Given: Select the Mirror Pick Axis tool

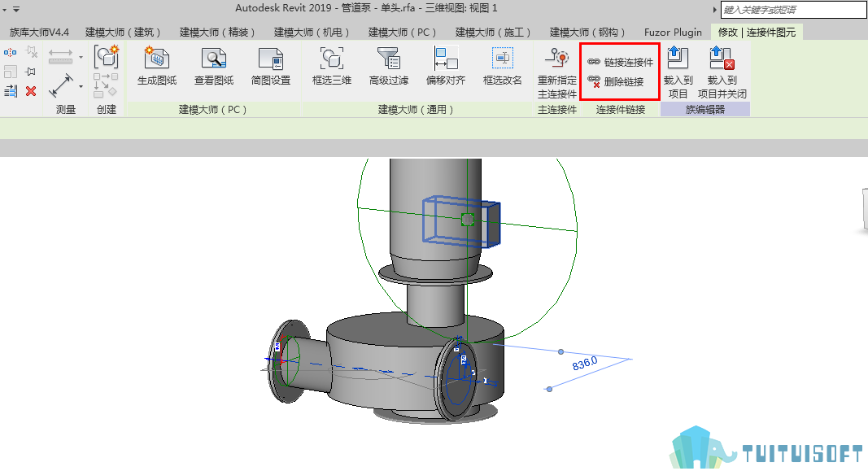Looking at the screenshot, I should coord(10,53).
